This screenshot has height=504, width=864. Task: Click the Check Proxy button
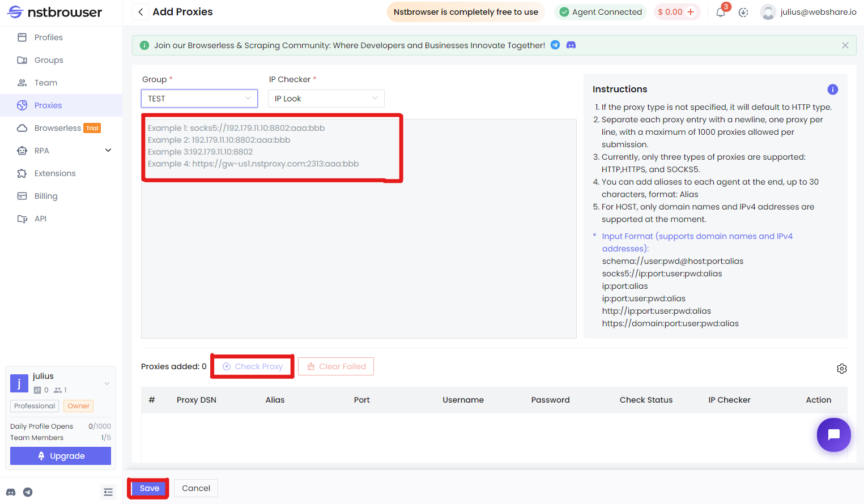[253, 366]
